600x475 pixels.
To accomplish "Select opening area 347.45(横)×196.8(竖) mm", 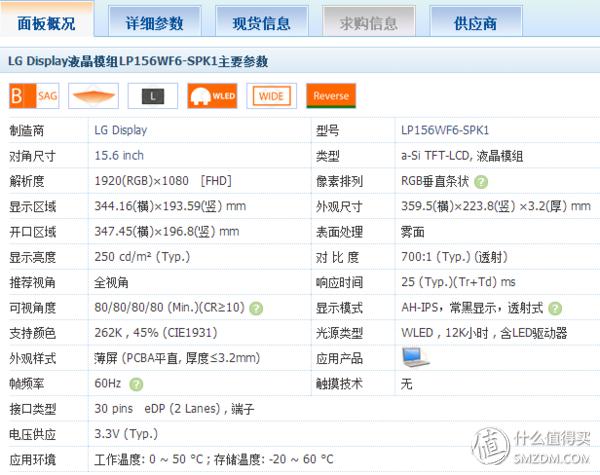I will click(167, 231).
